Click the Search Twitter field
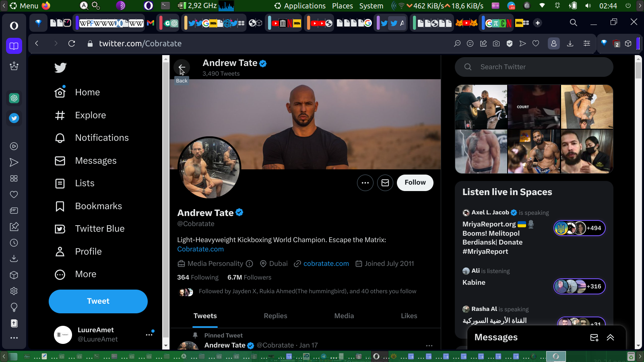The width and height of the screenshot is (644, 362). (534, 67)
